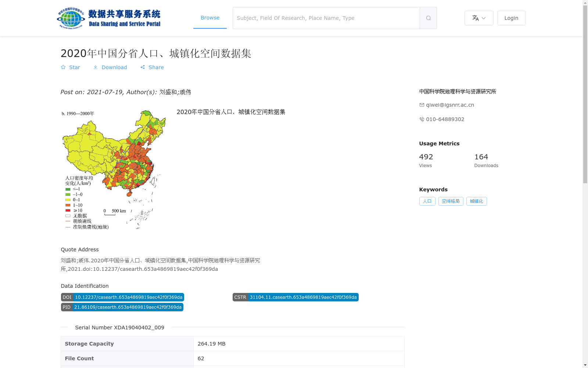The width and height of the screenshot is (588, 368).
Task: Star this dataset using the star icon
Action: click(x=63, y=67)
